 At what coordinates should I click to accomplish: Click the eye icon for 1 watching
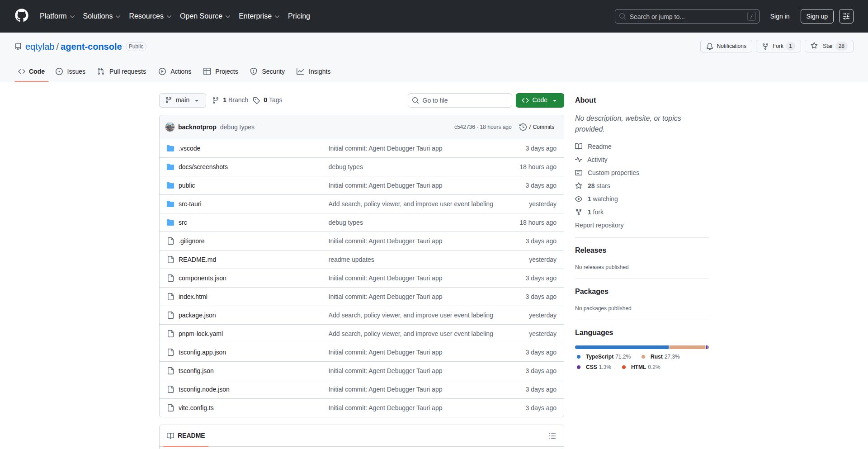(x=579, y=199)
